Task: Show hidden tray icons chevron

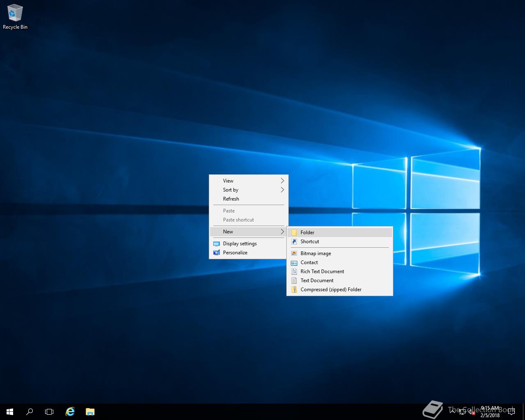Action: pos(452,411)
